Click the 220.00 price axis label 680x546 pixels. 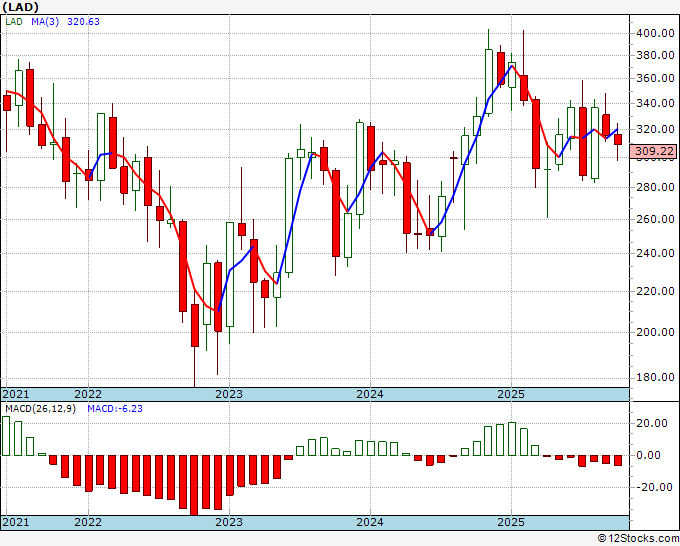655,291
